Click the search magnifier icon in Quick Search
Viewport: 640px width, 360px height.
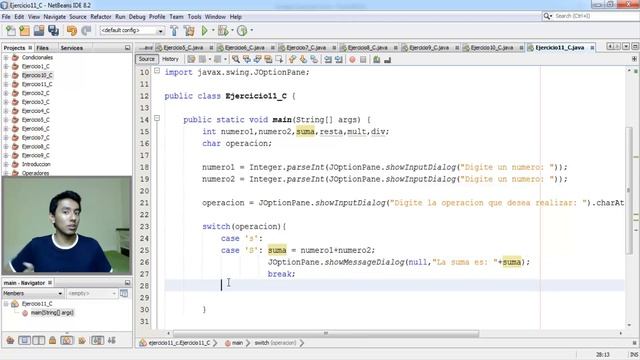(x=547, y=16)
